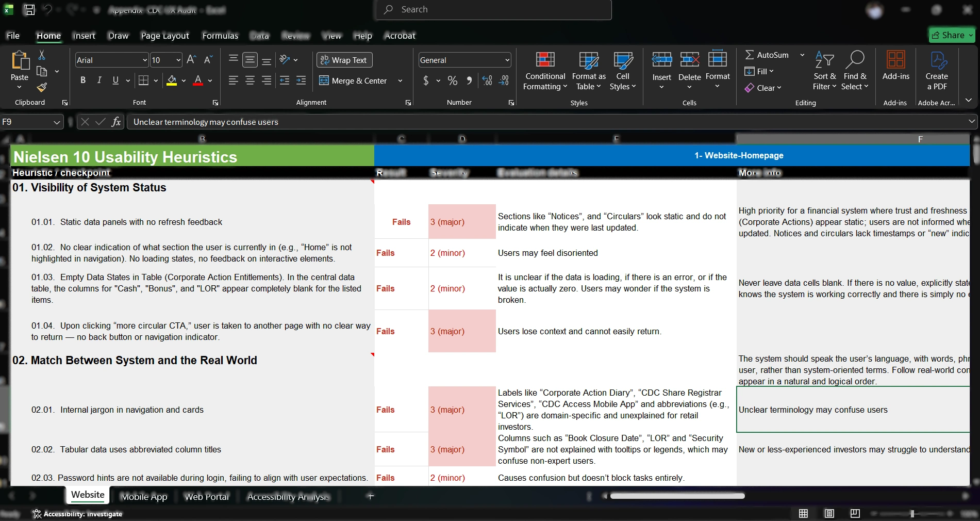The image size is (980, 521).
Task: Open the File menu
Action: [13, 36]
